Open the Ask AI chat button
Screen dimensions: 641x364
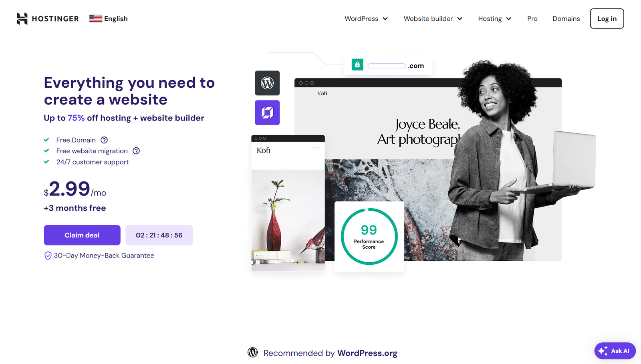pos(615,351)
